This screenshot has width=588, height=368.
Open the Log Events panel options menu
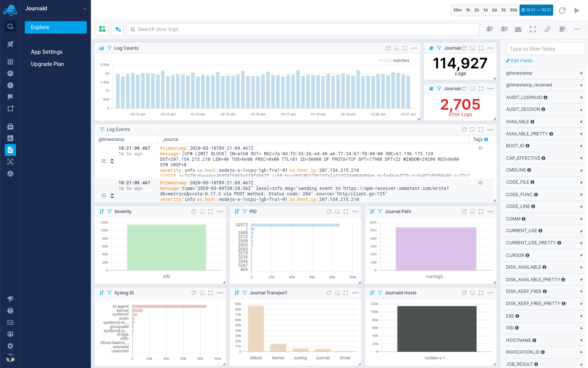(490, 129)
